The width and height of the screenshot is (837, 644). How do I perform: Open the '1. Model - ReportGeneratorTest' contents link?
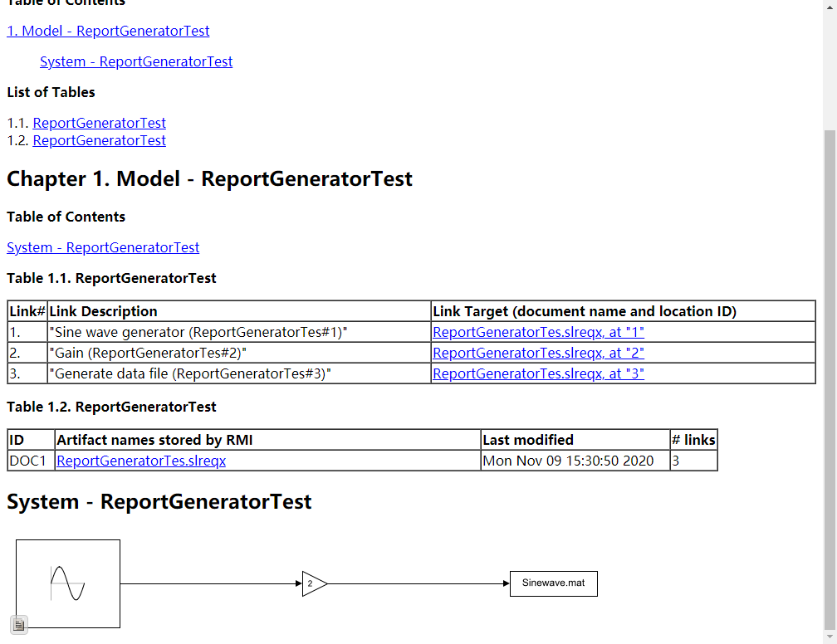tap(108, 31)
